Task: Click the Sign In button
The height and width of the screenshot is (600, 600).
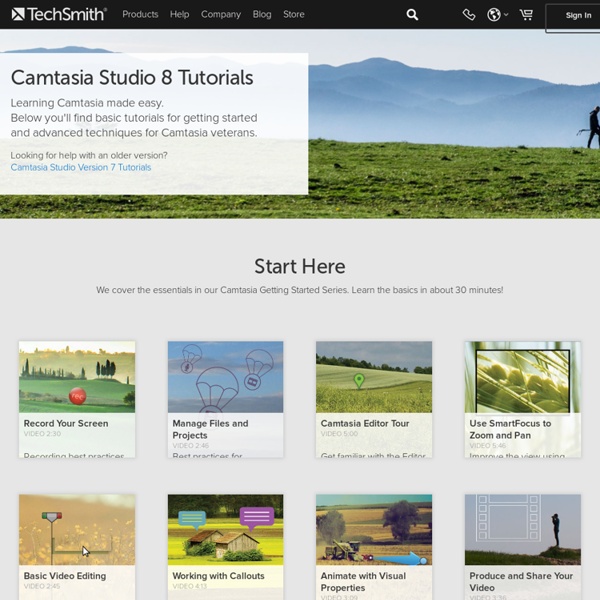Action: pyautogui.click(x=577, y=16)
